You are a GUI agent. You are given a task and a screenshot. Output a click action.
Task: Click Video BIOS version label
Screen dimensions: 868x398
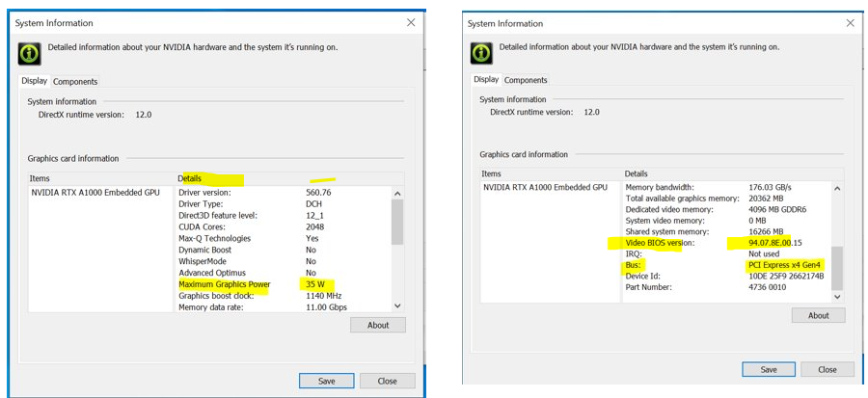pyautogui.click(x=660, y=243)
